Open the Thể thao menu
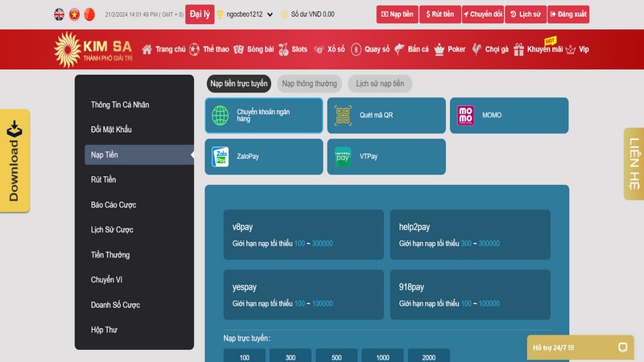 [210, 49]
